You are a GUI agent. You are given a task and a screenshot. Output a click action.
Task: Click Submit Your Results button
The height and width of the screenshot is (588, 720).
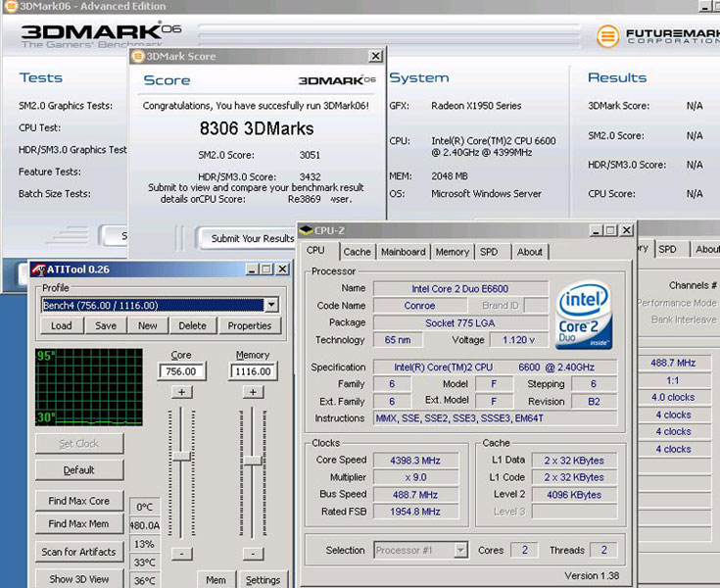coord(247,238)
